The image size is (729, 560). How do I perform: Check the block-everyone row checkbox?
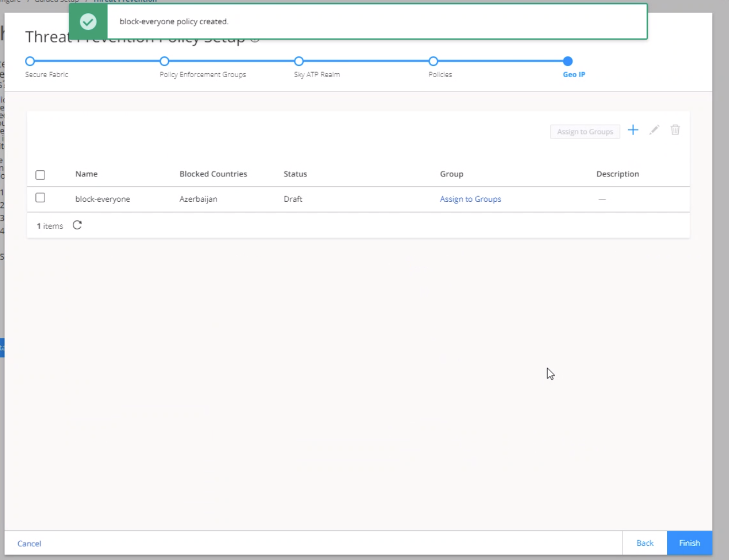pos(40,198)
